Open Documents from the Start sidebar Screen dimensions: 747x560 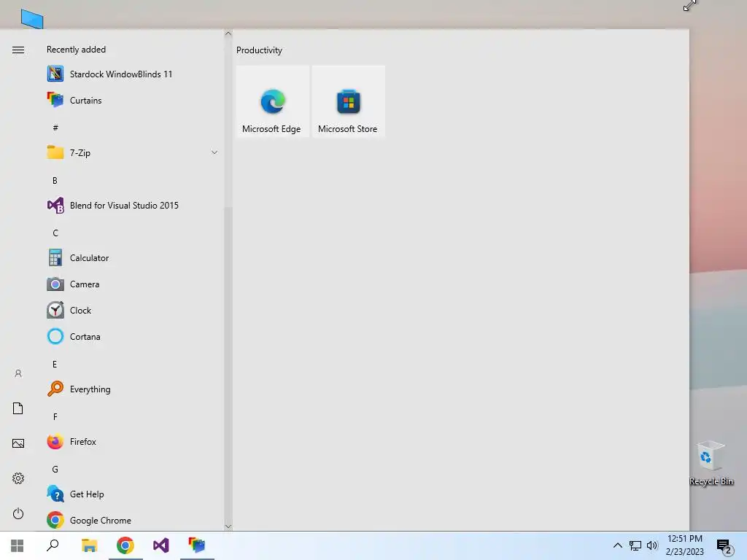[x=18, y=408]
